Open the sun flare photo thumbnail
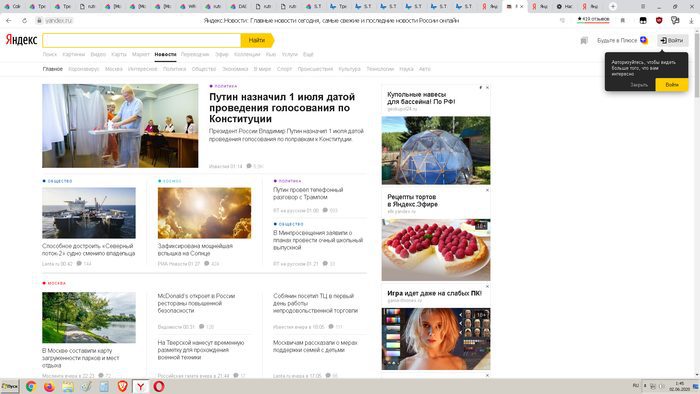The image size is (700, 394). coord(204,213)
